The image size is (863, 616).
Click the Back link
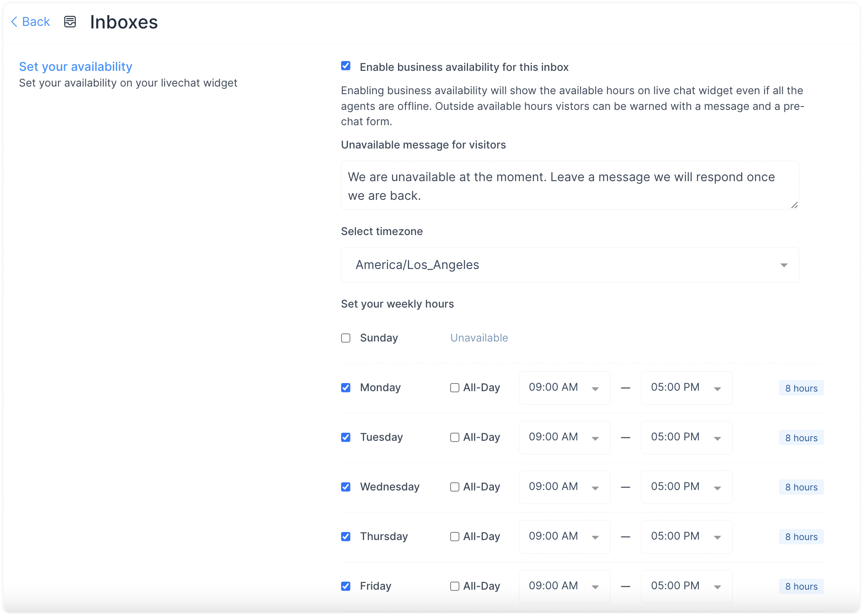(x=31, y=22)
